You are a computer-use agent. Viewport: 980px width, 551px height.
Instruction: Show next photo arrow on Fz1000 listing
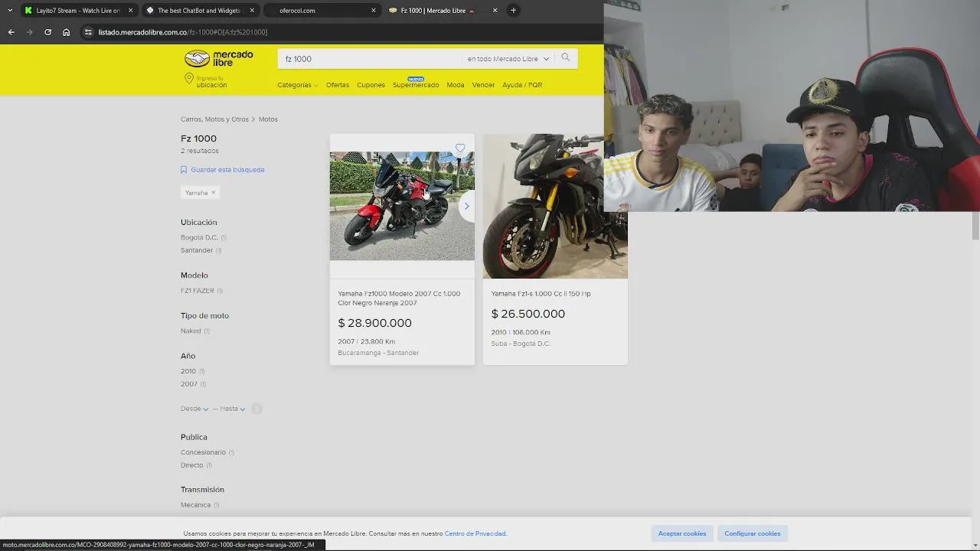click(466, 206)
